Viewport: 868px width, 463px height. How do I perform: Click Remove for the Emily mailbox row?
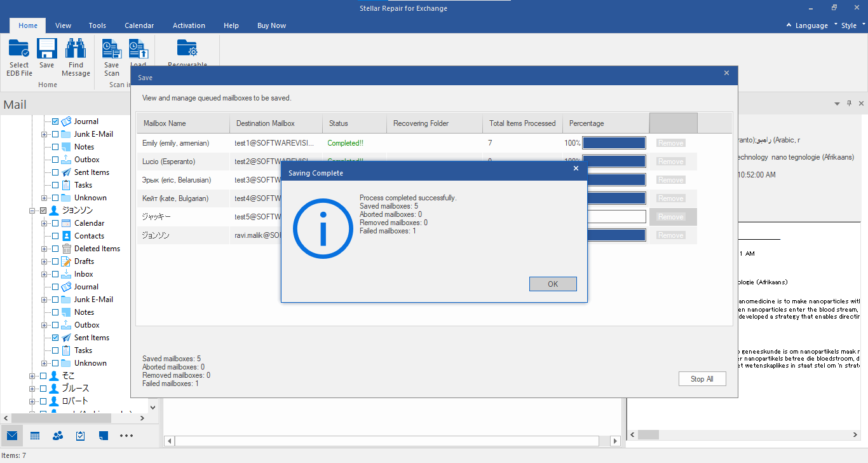tap(671, 143)
